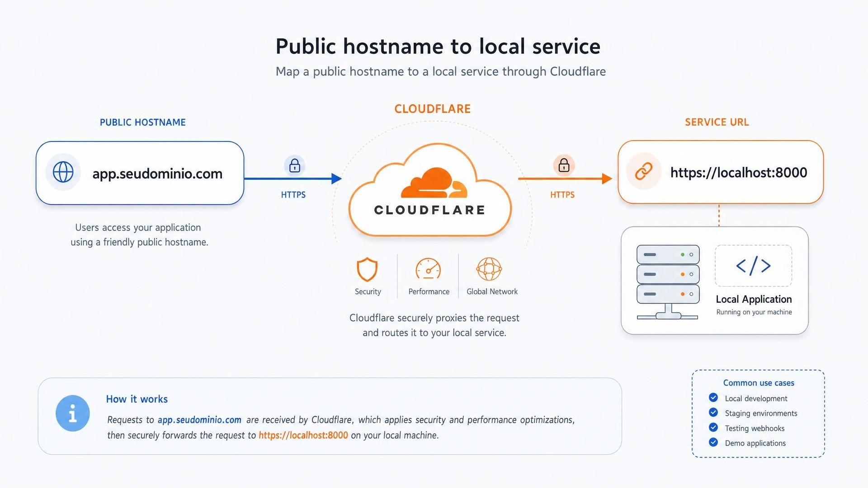
Task: Click the Local Application title
Action: (x=754, y=299)
